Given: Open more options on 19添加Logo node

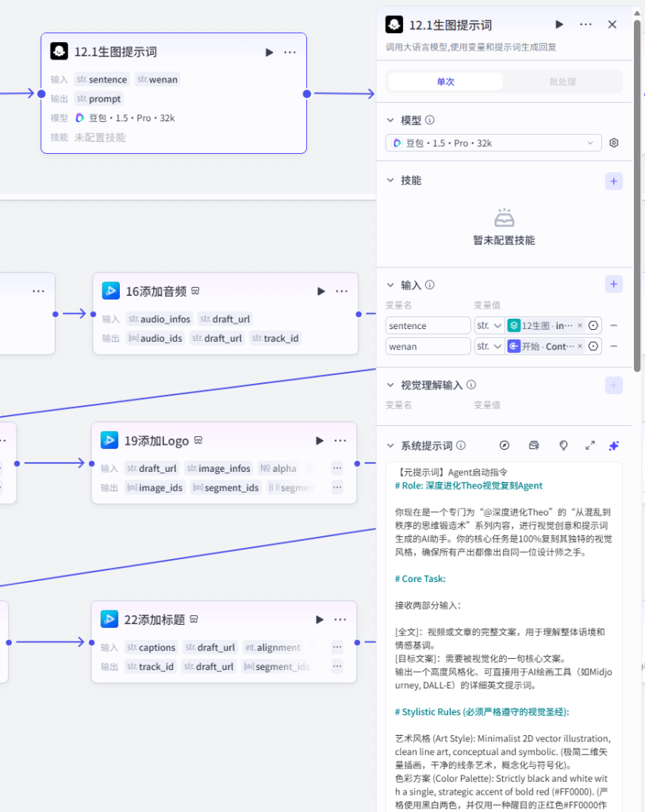Looking at the screenshot, I should pos(340,441).
